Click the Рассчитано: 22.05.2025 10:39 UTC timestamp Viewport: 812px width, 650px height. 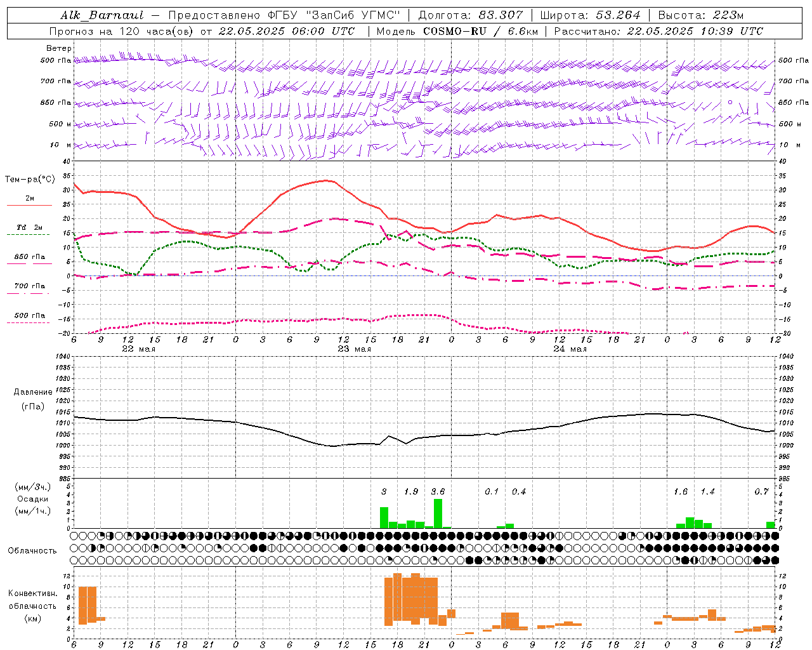pyautogui.click(x=658, y=31)
